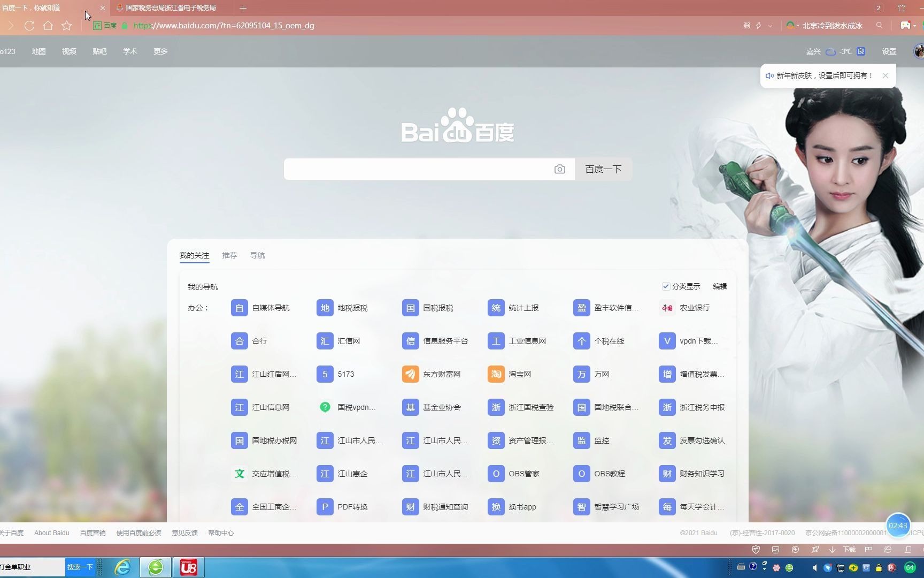Open the OBS管家 shortcut
The height and width of the screenshot is (578, 924).
point(514,474)
